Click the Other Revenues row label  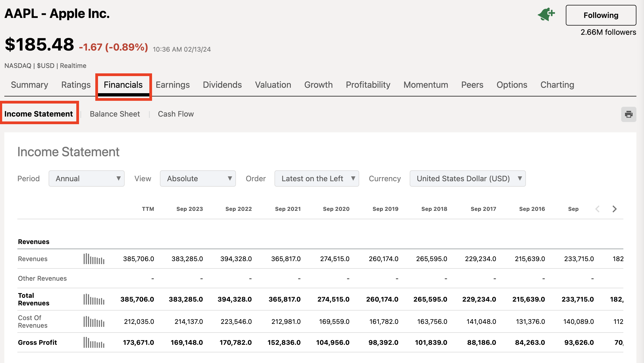[x=42, y=278]
